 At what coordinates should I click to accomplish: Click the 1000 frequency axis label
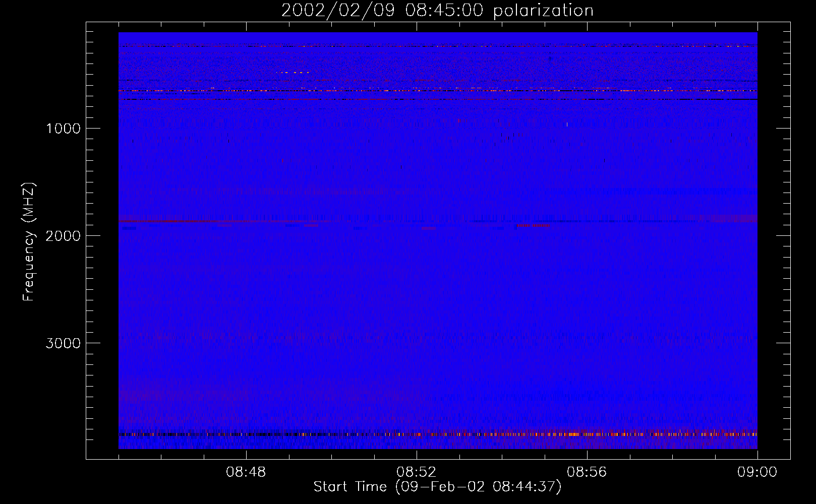point(63,129)
